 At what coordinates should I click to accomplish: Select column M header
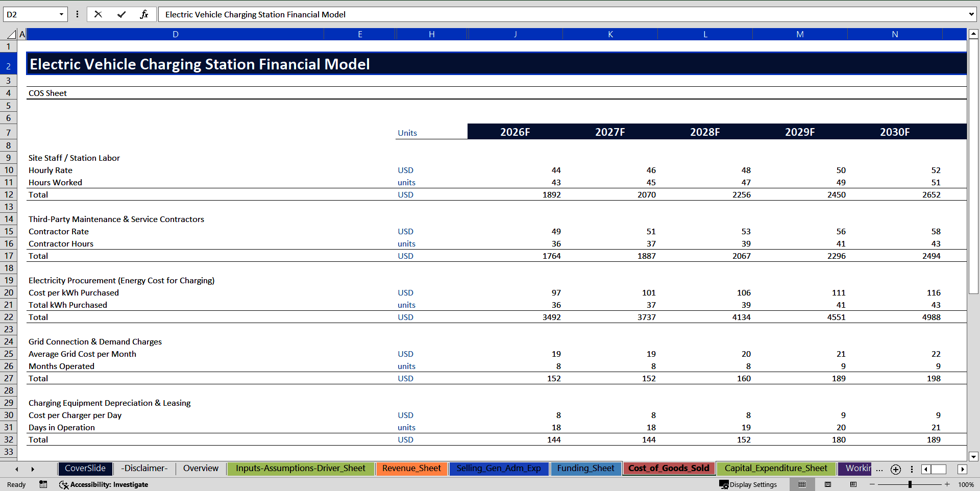click(800, 34)
